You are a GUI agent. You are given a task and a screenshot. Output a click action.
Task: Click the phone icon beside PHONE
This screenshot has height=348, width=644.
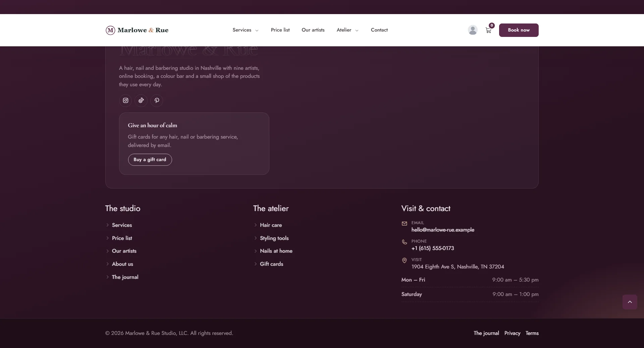pos(405,242)
